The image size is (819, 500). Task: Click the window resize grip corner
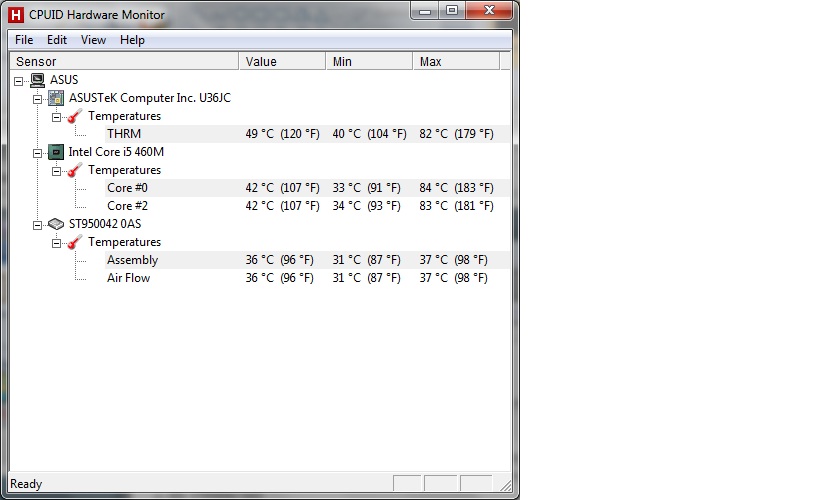506,485
